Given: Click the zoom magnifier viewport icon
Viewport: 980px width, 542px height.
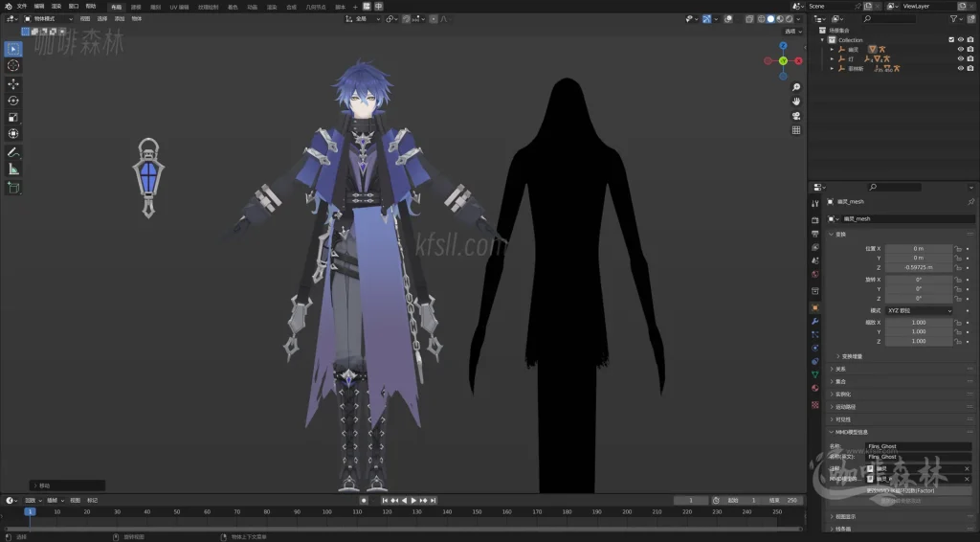Looking at the screenshot, I should click(796, 87).
